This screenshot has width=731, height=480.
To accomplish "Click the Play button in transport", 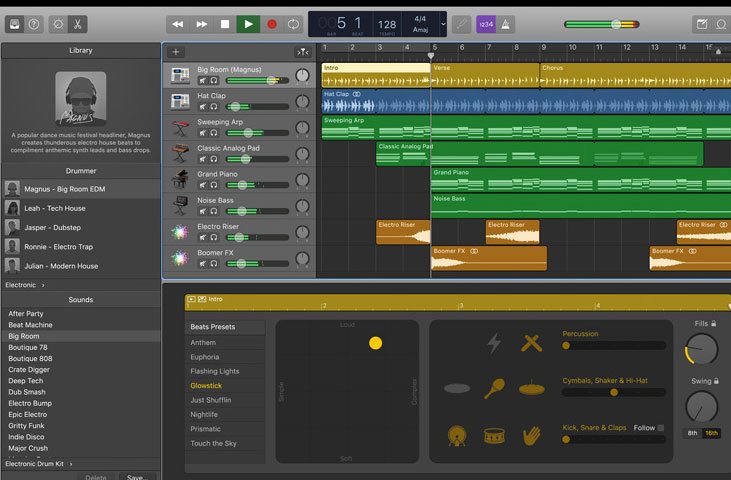I will (248, 23).
